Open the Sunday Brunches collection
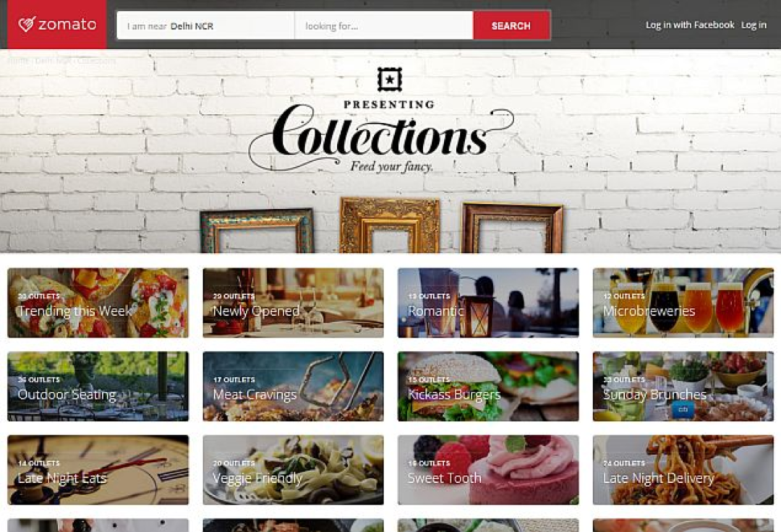The image size is (781, 532). click(x=683, y=386)
